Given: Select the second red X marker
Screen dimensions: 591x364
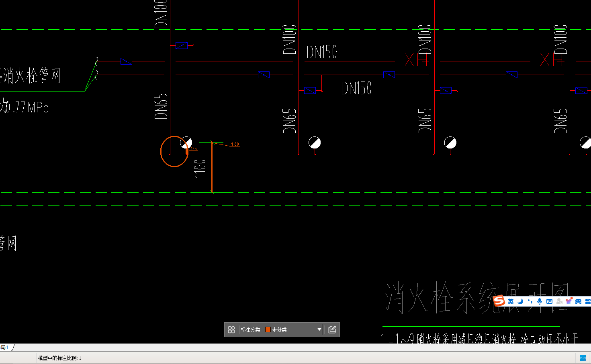Looking at the screenshot, I should (x=545, y=60).
